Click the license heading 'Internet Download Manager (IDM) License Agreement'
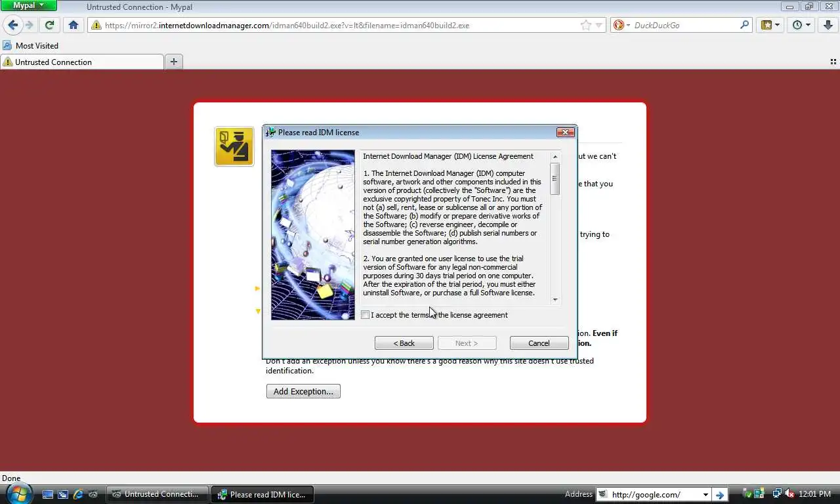This screenshot has height=504, width=840. tap(448, 156)
